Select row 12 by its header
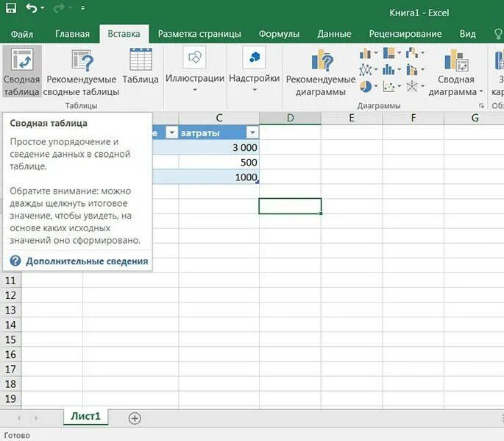Screen dimensions: 504x441 click(10, 295)
